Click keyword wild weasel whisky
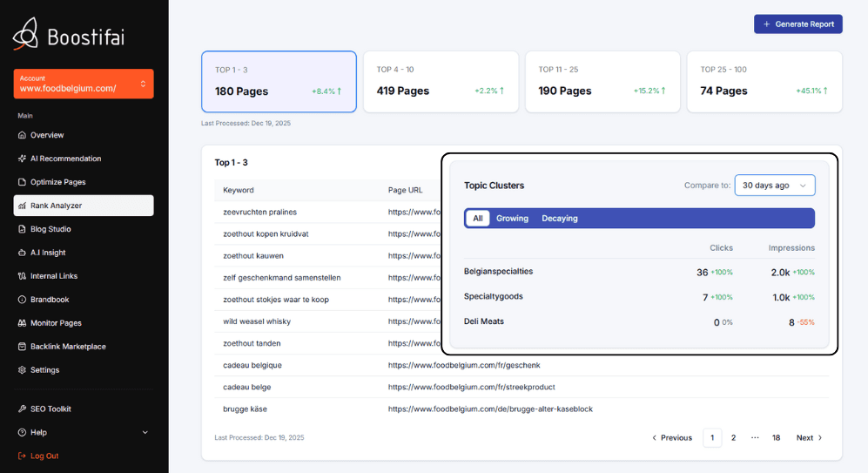This screenshot has height=473, width=868. [x=257, y=321]
